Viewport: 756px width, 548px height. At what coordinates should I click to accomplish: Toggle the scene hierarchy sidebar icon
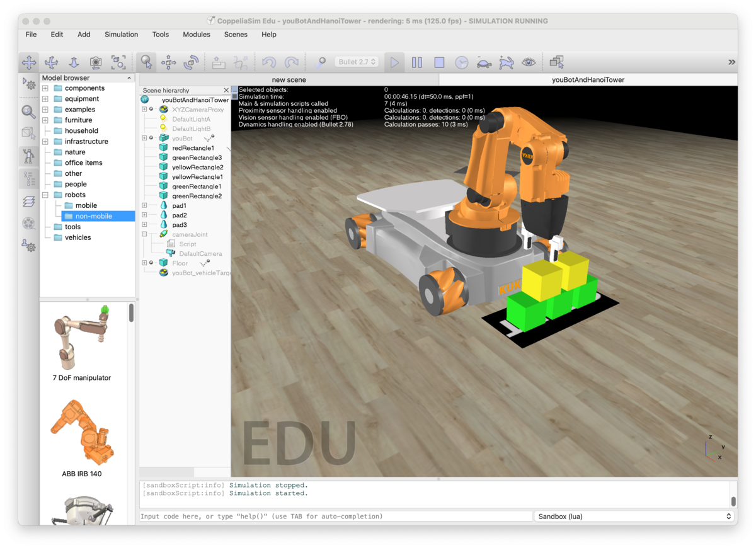(29, 178)
